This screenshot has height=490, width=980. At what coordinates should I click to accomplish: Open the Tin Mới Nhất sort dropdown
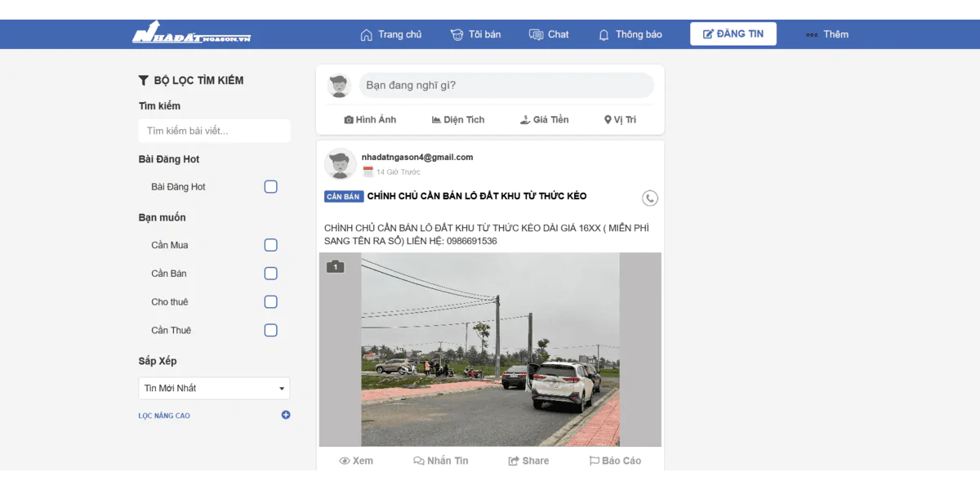click(x=214, y=388)
